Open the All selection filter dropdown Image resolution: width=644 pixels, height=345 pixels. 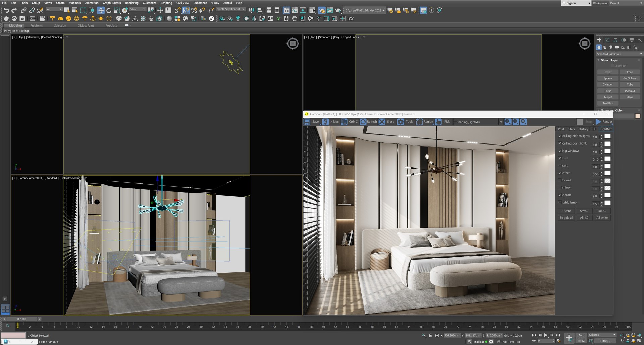tap(54, 9)
